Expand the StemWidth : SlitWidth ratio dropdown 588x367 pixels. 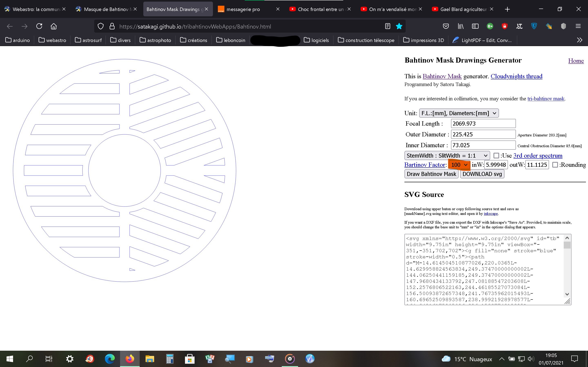point(447,156)
